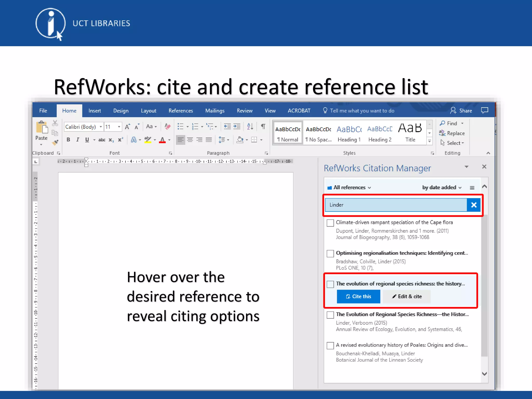The width and height of the screenshot is (532, 399).
Task: Apply strikethrough formatting
Action: [102, 140]
